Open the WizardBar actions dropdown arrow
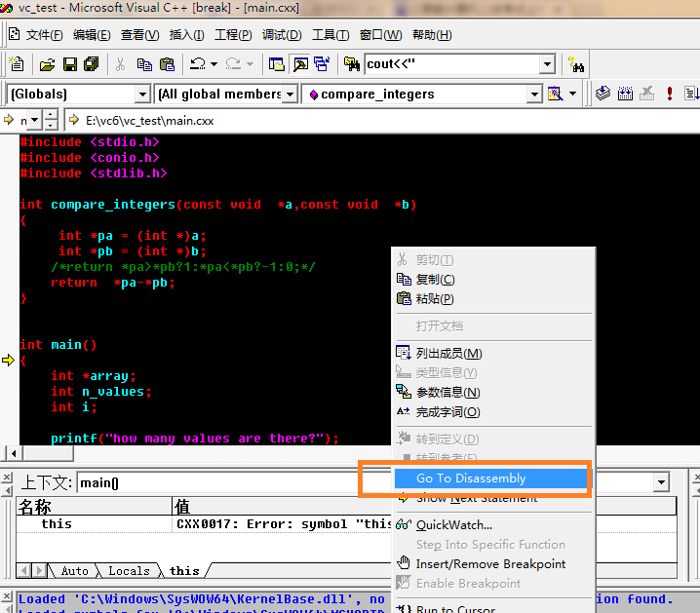 coord(573,94)
